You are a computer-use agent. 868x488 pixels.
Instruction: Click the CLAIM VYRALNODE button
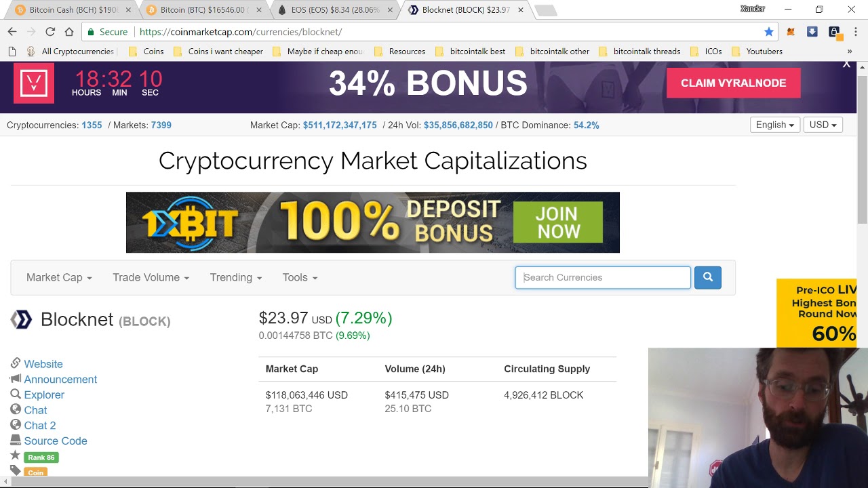tap(733, 83)
